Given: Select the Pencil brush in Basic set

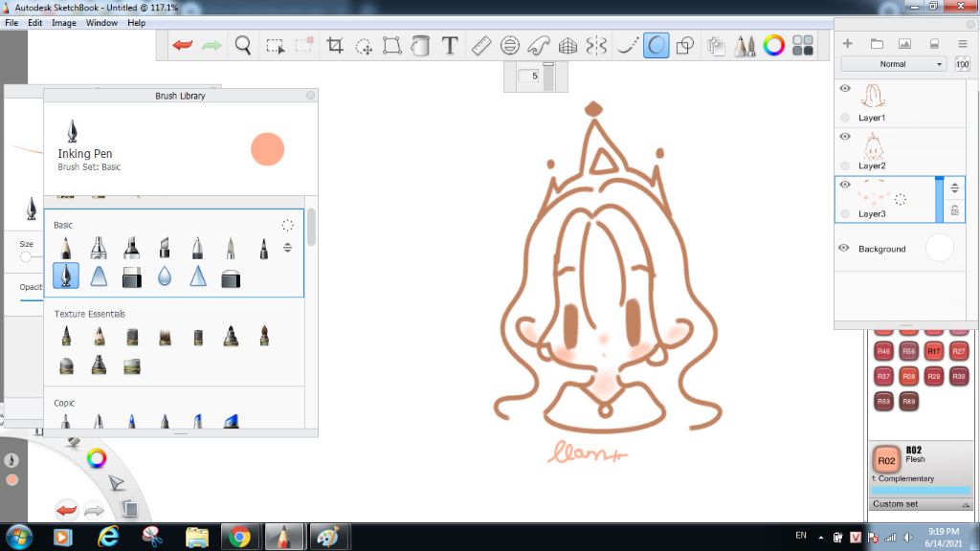Looking at the screenshot, I should (x=66, y=248).
